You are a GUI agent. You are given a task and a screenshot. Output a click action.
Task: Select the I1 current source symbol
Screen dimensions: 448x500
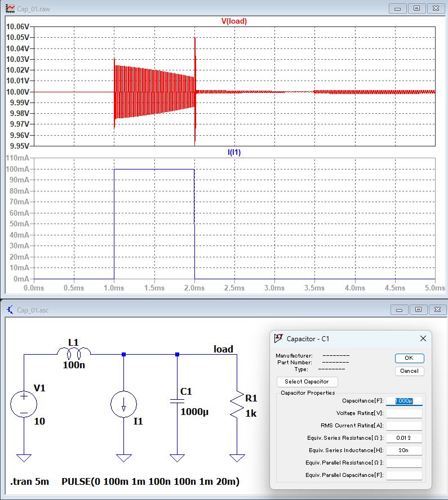pos(122,405)
